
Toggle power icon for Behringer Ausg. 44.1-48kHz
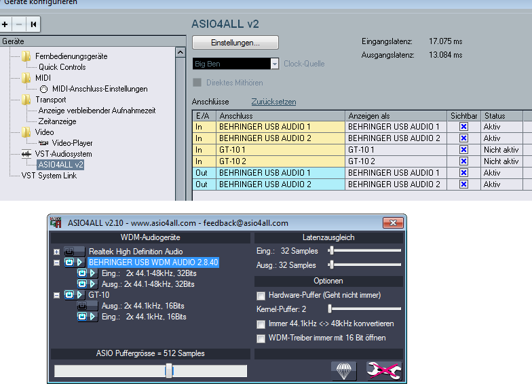(82, 283)
